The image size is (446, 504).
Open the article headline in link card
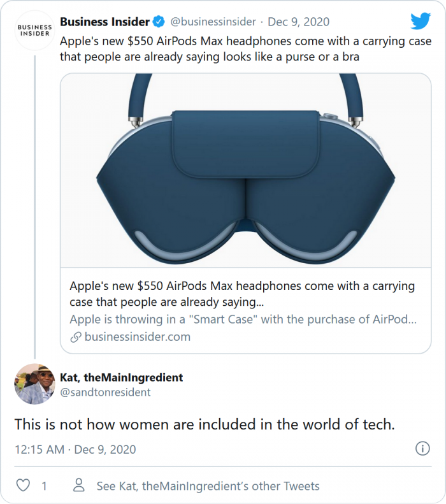click(242, 293)
